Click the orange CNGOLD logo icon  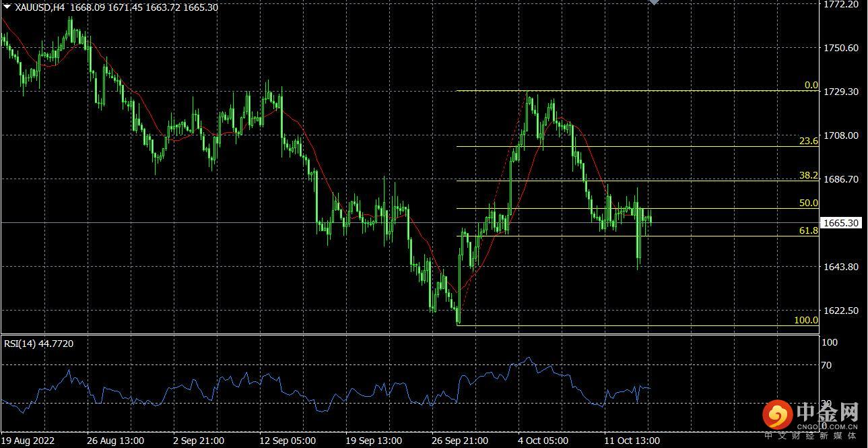(778, 414)
